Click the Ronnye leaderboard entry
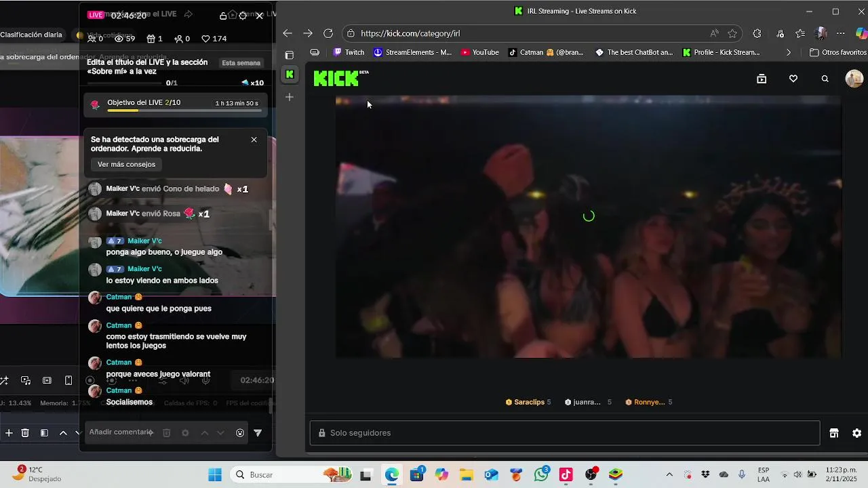 click(x=649, y=402)
